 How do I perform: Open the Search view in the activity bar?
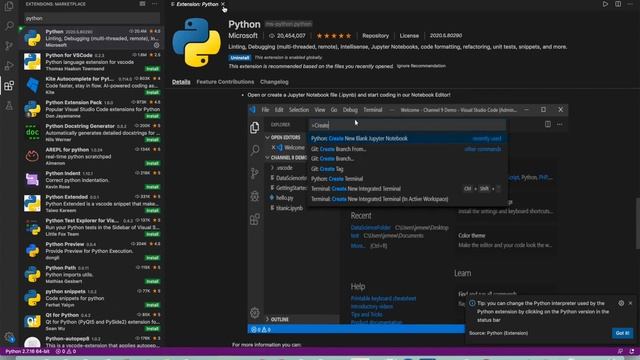[9, 26]
